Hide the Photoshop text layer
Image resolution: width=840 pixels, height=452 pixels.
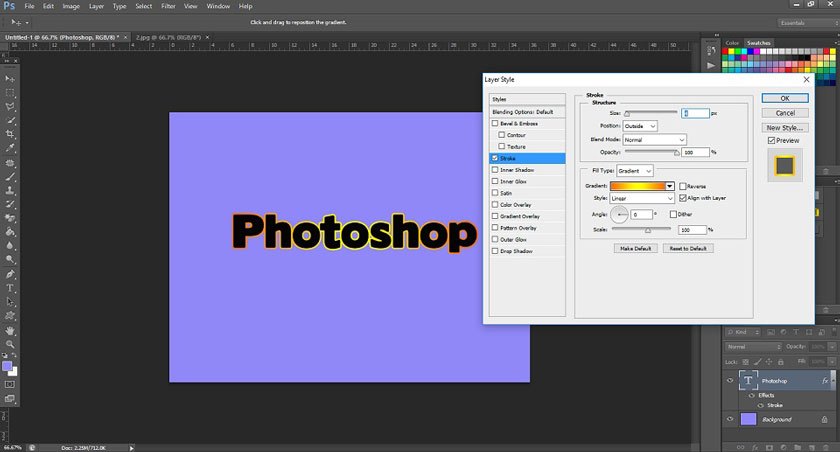pos(730,381)
